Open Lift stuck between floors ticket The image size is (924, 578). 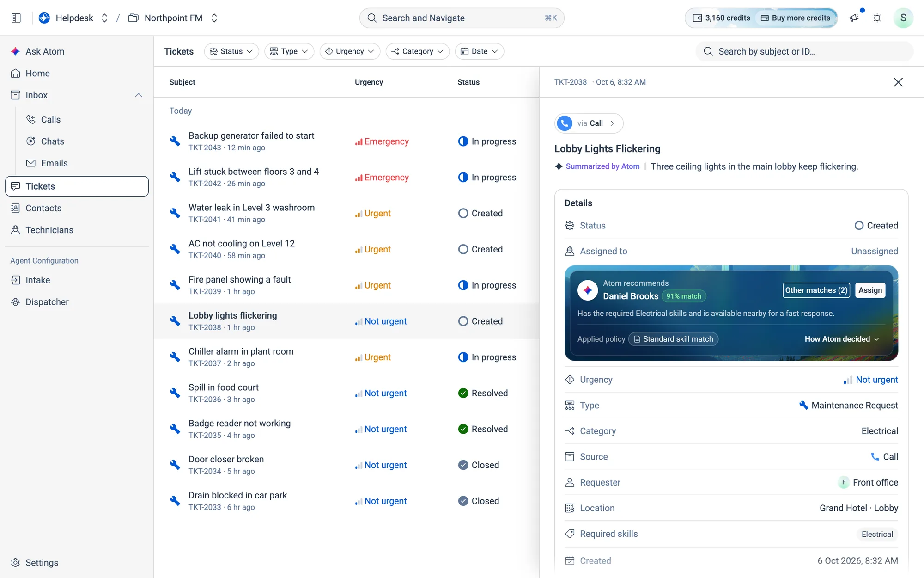[x=346, y=177]
